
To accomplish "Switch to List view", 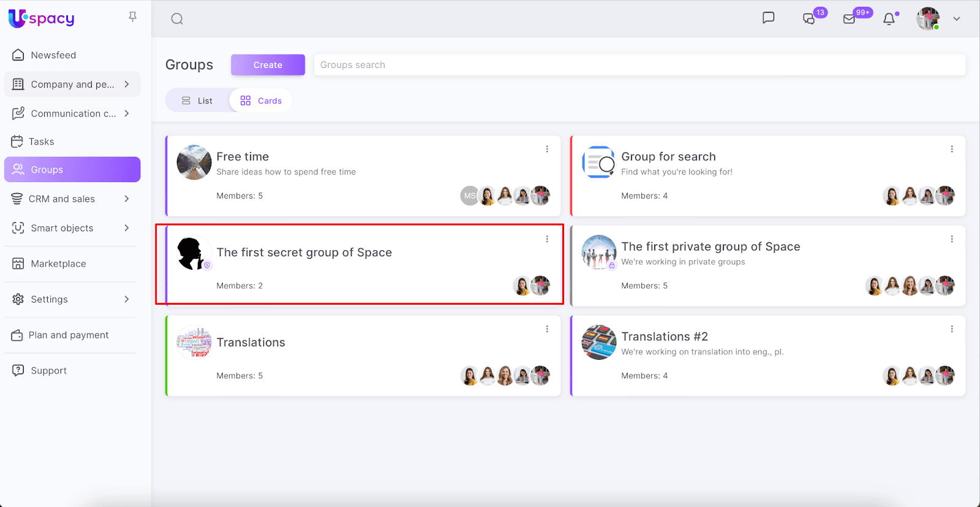I will coord(197,101).
